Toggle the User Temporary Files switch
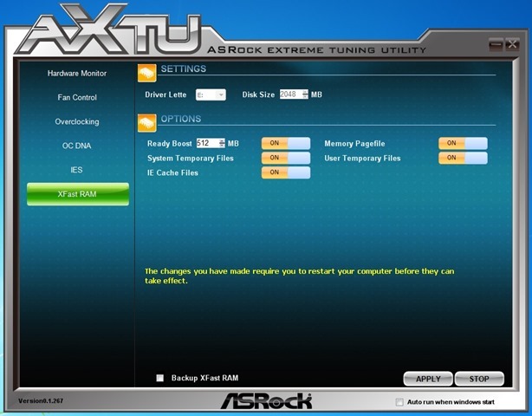Viewport: 532px width, 416px height. click(x=463, y=158)
